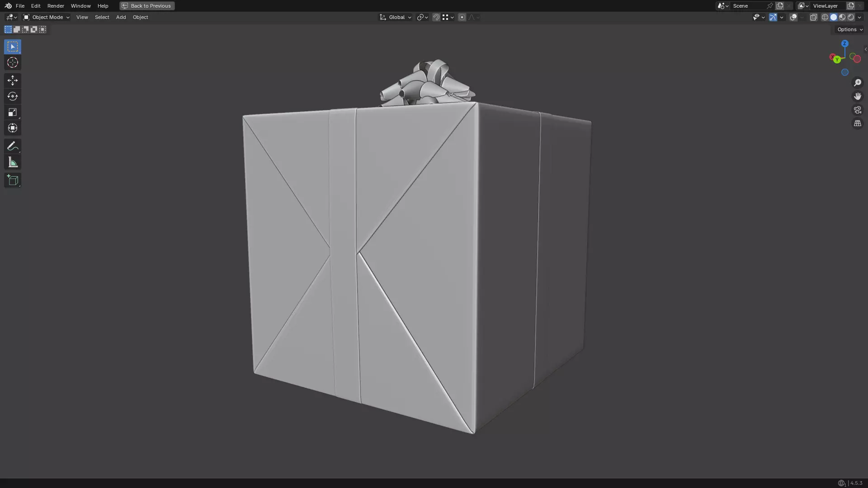Select the Select Box tool
868x488 pixels.
click(13, 47)
